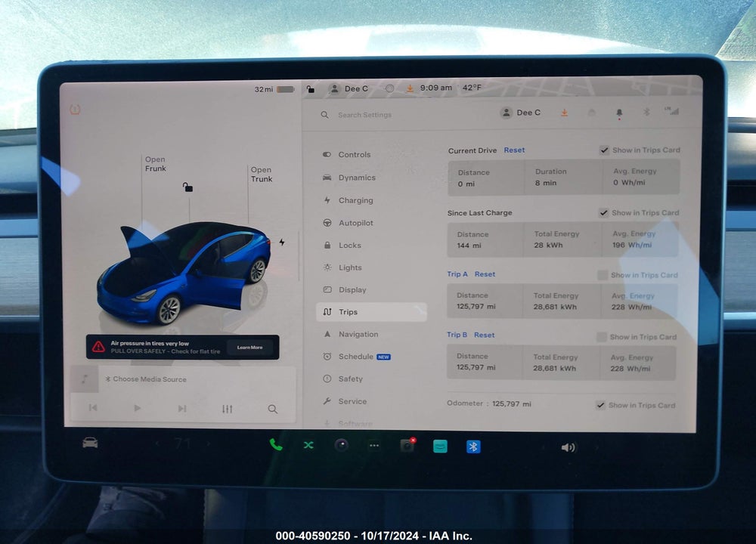Open Dee C profile in top status bar
Image resolution: width=756 pixels, height=544 pixels.
[348, 88]
